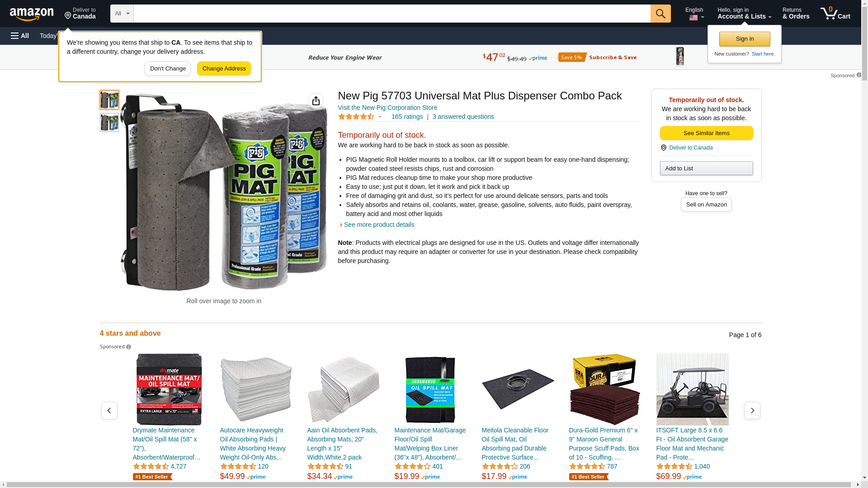
Task: Click the Change Address button
Action: (x=224, y=69)
